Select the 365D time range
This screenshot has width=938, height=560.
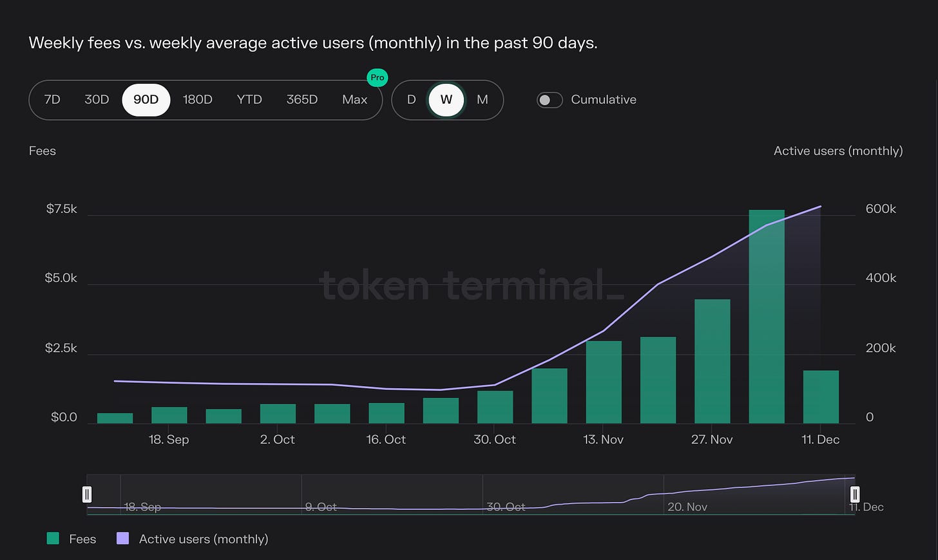[x=302, y=100]
